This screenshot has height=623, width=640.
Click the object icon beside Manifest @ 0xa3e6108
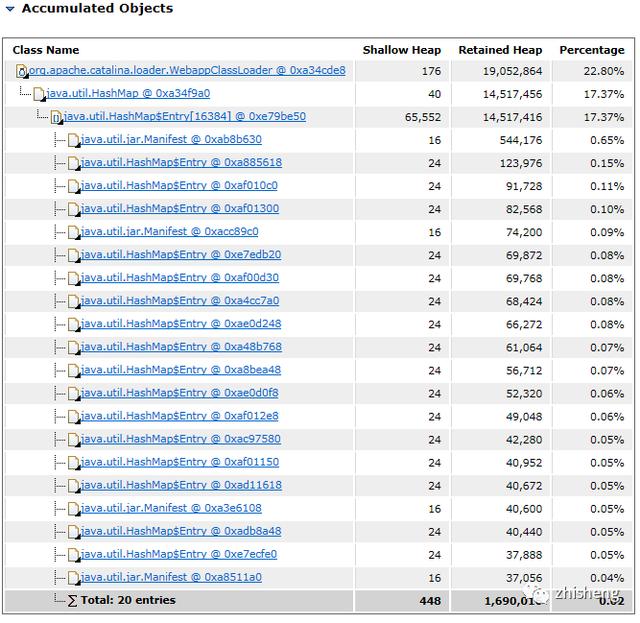(x=74, y=510)
